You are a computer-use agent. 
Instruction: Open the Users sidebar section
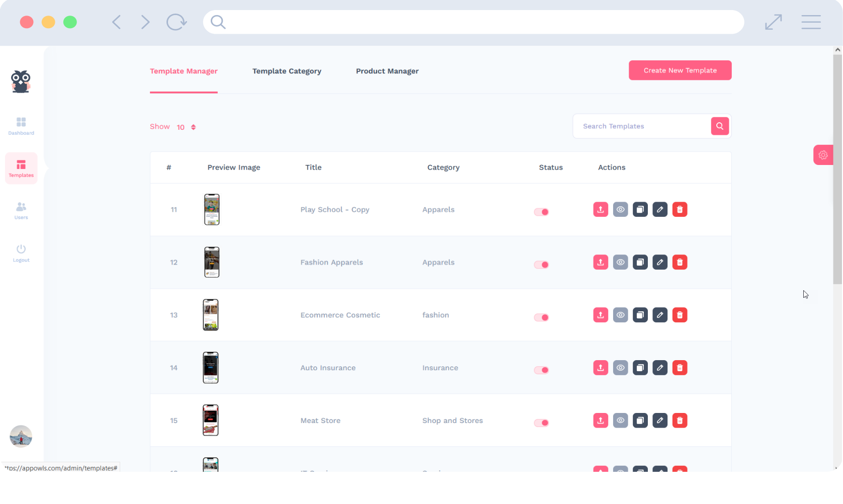(x=21, y=210)
